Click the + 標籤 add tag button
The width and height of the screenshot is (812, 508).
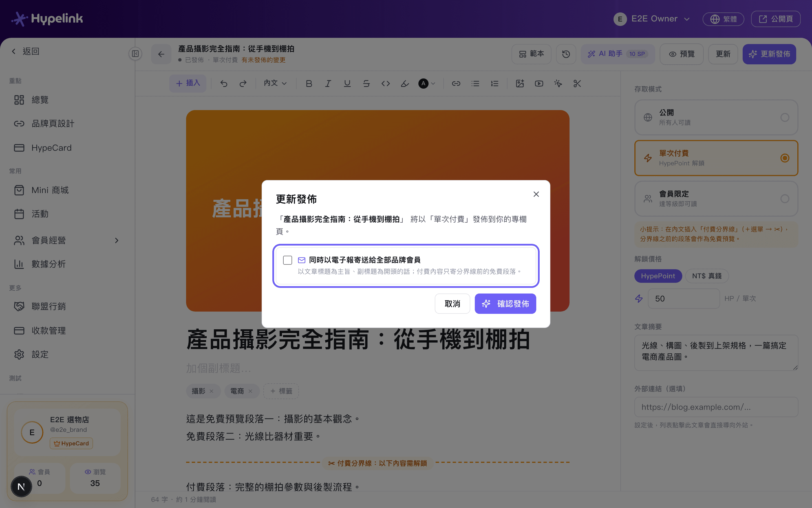click(x=281, y=391)
